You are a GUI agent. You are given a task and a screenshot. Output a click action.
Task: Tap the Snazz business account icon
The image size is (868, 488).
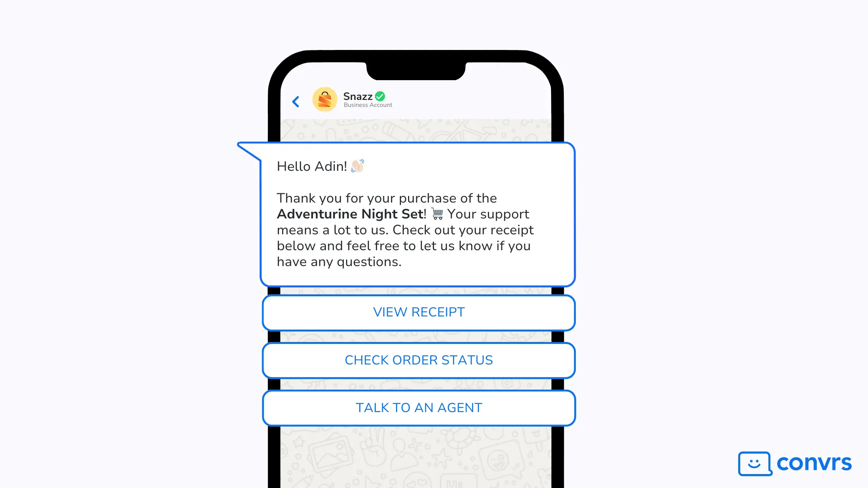[x=324, y=100]
